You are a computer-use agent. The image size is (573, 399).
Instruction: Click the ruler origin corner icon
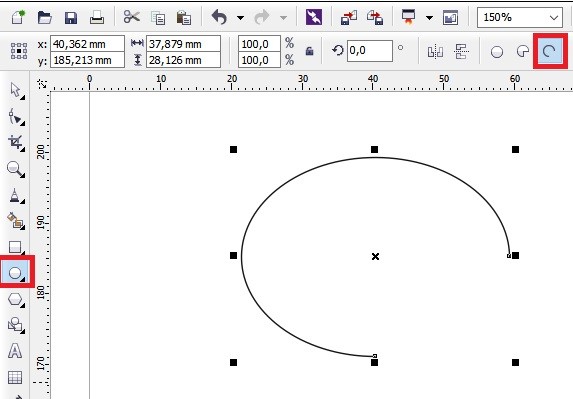tap(42, 84)
